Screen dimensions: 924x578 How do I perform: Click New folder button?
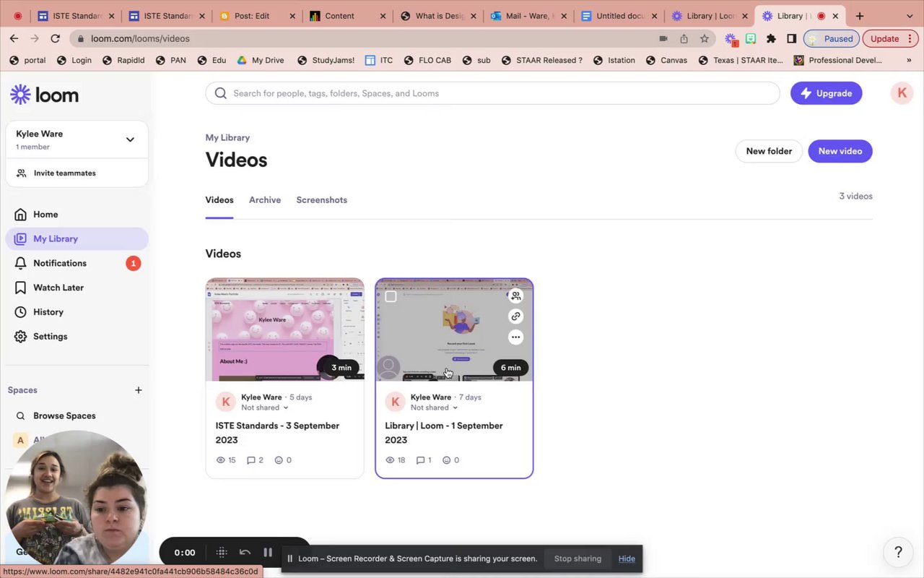click(x=769, y=151)
